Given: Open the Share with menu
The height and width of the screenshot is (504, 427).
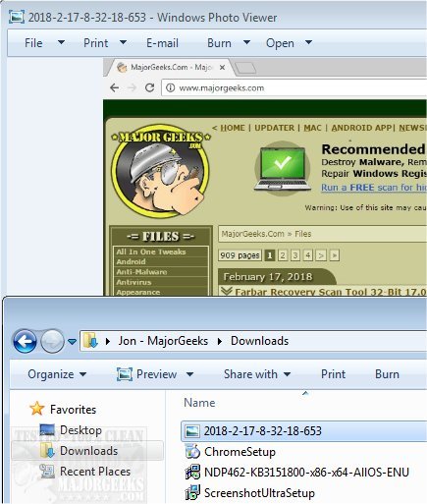Looking at the screenshot, I should (x=257, y=374).
